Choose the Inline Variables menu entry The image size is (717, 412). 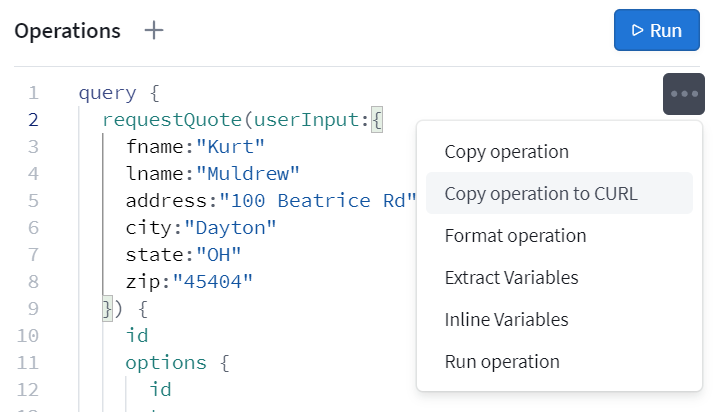(x=506, y=320)
